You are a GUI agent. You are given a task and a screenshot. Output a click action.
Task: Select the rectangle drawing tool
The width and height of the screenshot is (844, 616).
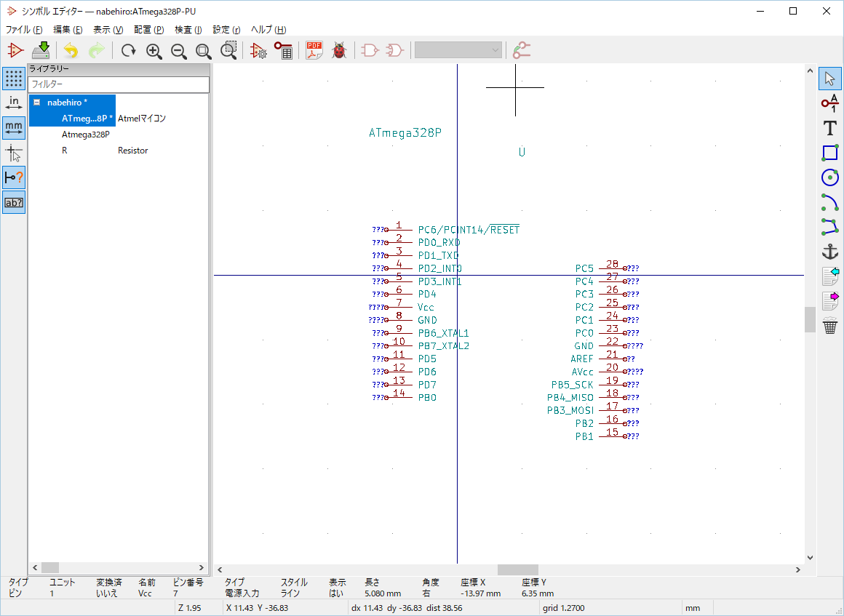pos(829,153)
